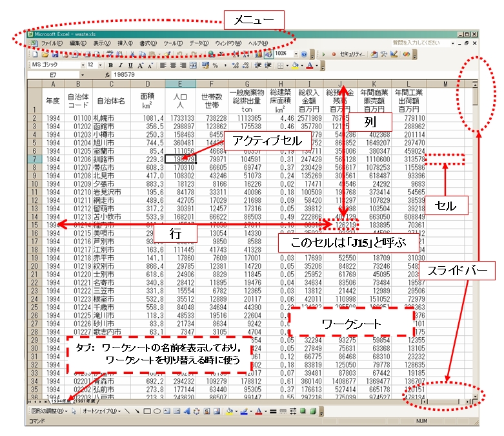504x436 pixels.
Task: Click the Chart Wizard icon
Action: point(258,54)
